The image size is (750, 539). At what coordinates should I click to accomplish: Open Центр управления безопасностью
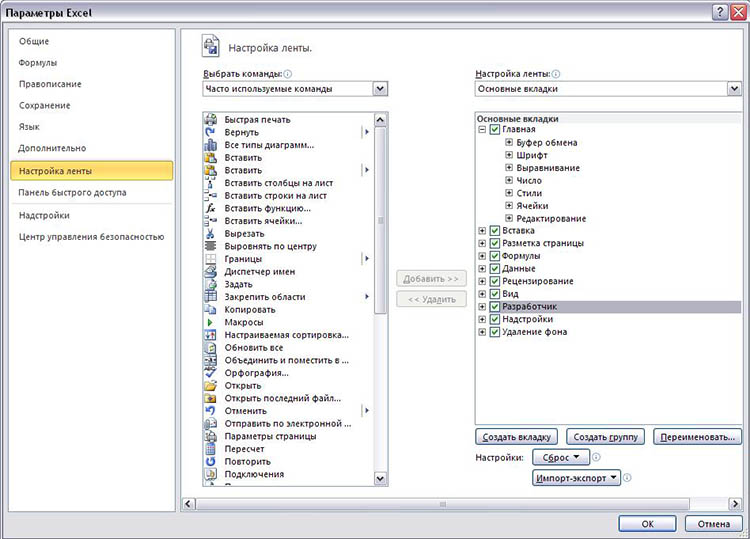91,237
